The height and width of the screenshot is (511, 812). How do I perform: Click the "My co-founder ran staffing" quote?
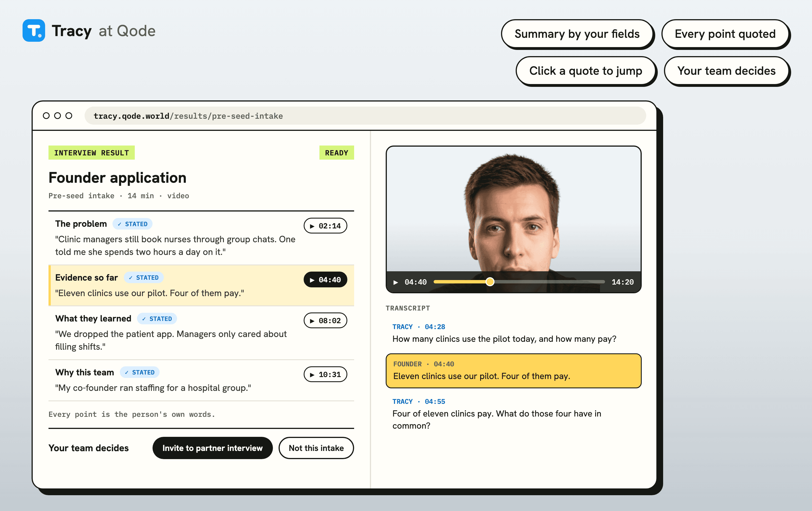point(153,388)
